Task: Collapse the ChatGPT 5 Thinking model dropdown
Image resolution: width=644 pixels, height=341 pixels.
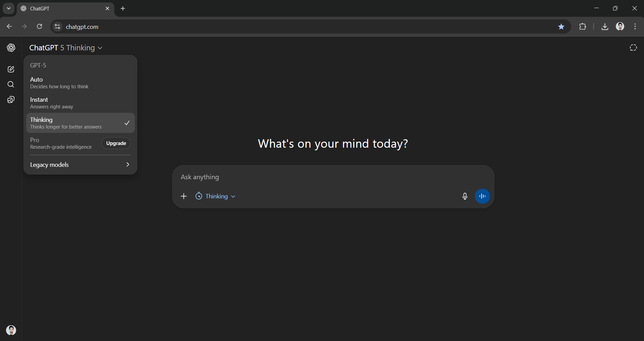Action: [x=100, y=48]
